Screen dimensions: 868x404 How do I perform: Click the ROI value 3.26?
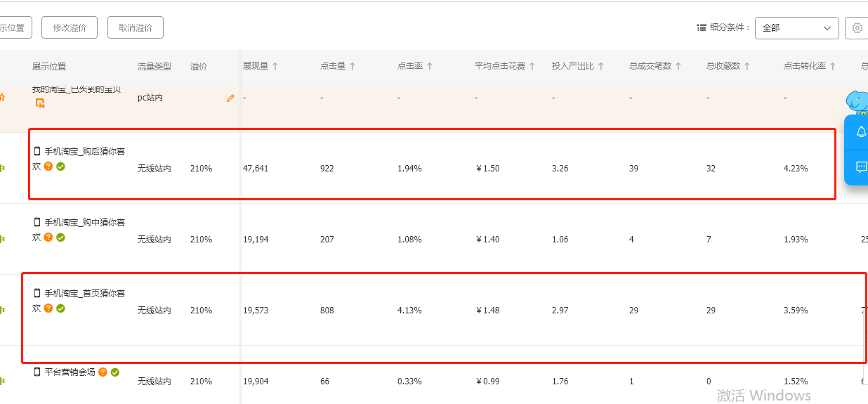tap(560, 169)
